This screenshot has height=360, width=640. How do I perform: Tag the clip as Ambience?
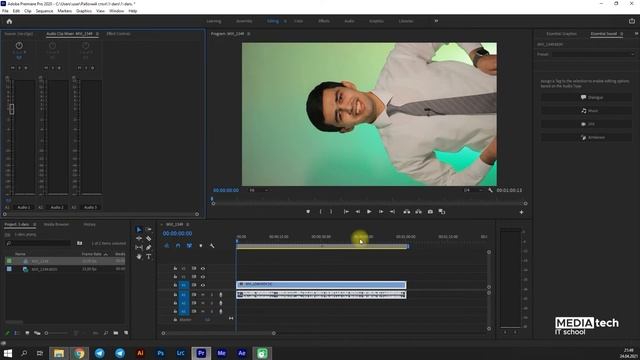[x=587, y=138]
